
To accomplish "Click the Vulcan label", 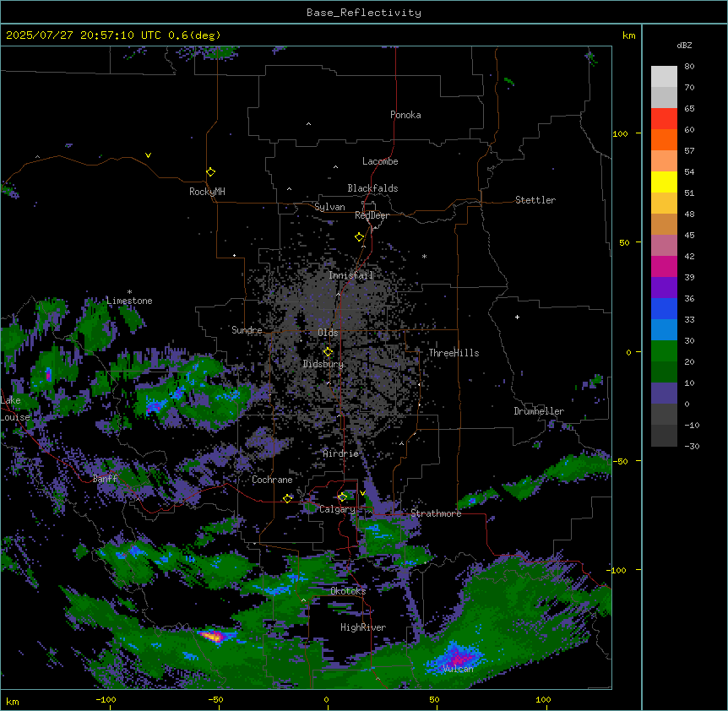I will pos(459,669).
